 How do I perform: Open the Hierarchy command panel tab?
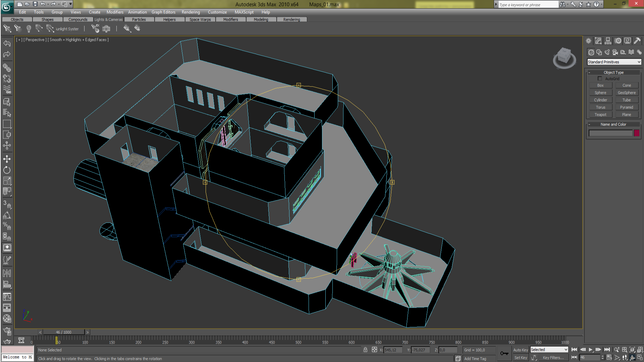click(608, 41)
